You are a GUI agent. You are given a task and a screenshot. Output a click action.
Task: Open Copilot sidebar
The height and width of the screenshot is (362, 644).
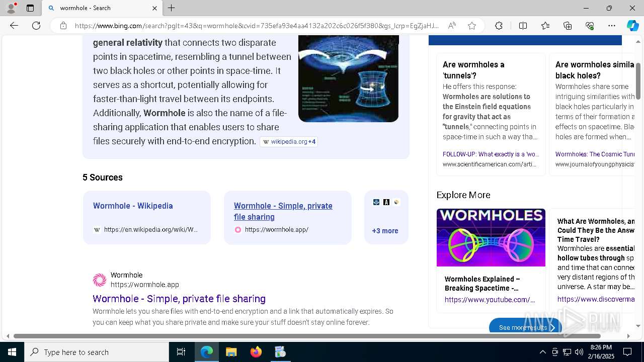point(632,26)
